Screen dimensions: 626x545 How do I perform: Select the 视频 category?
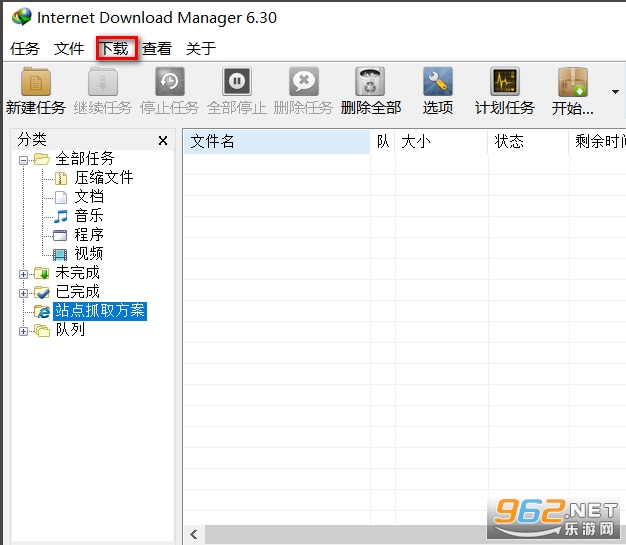pos(89,254)
